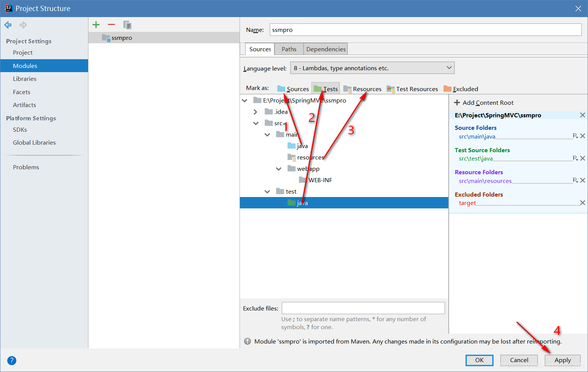Click the Cancel button
Viewport: 588px width, 372px height.
519,360
